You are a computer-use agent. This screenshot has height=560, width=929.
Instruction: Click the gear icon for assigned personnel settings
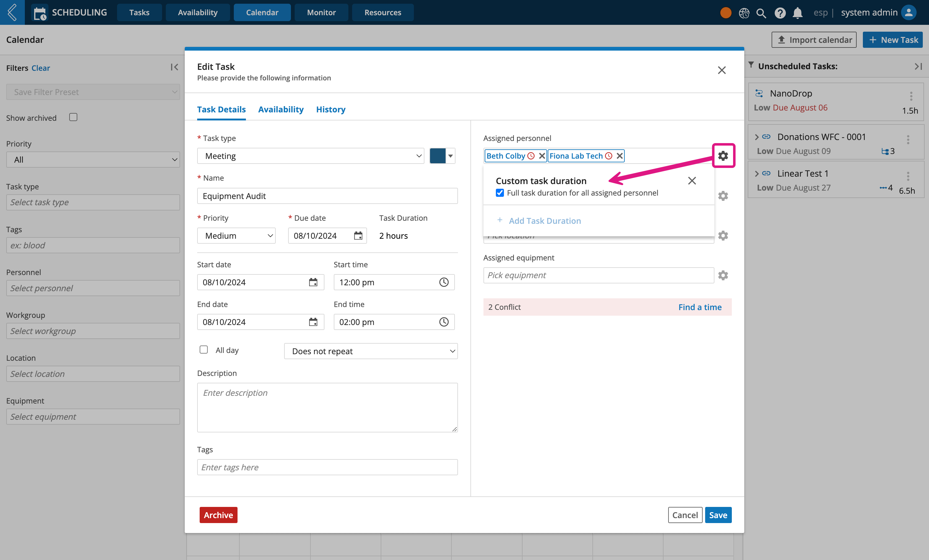click(x=723, y=155)
